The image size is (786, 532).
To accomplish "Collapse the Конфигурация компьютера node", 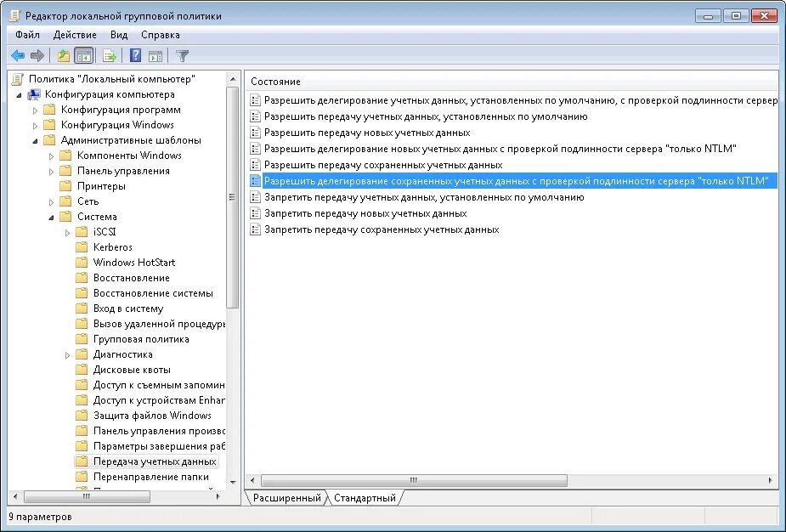I will tap(19, 95).
